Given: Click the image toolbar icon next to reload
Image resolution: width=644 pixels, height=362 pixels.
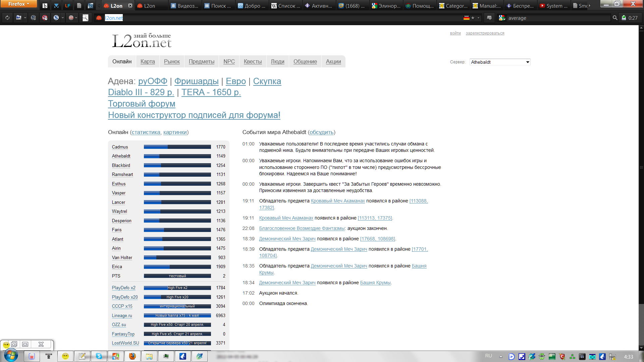Looking at the screenshot, I should [x=18, y=18].
